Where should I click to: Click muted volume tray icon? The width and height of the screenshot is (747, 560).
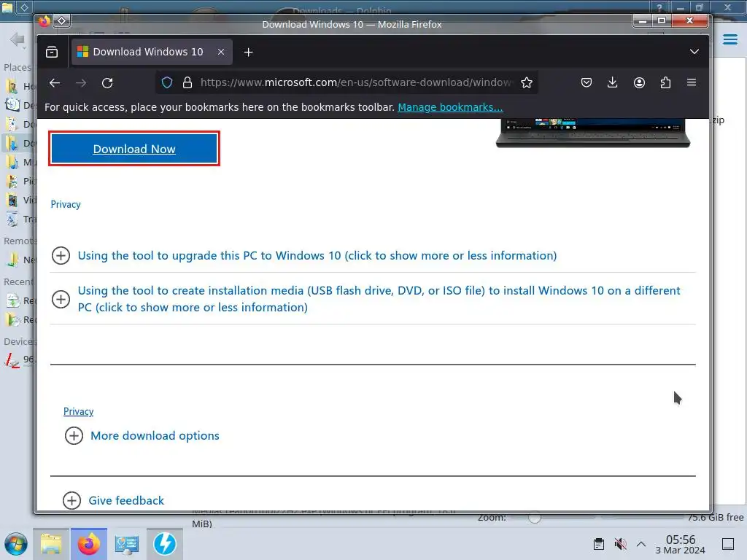click(x=620, y=544)
